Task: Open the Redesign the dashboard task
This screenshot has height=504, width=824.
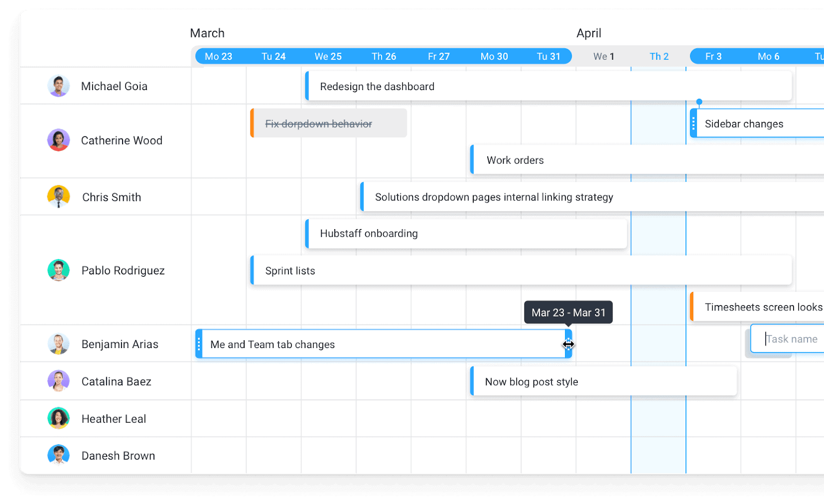Action: tap(548, 86)
